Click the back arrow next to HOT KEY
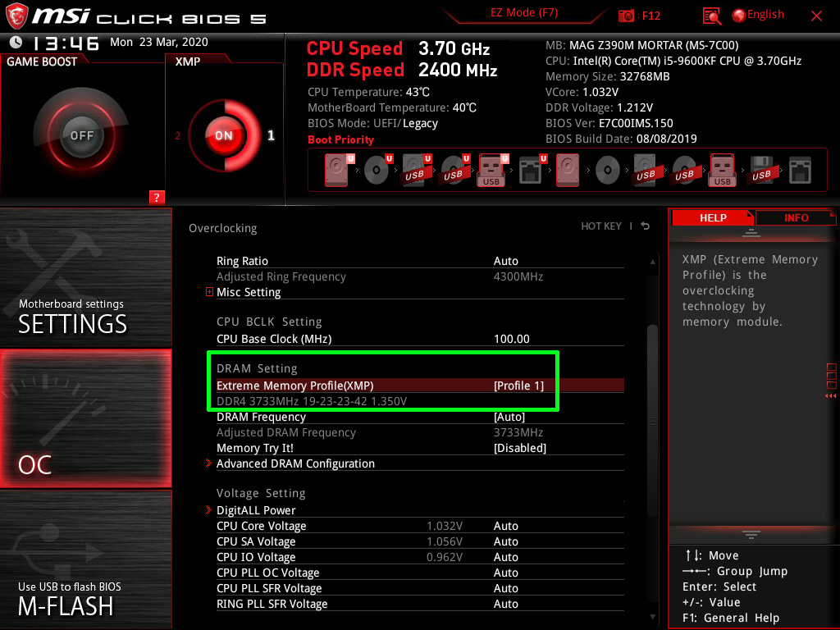840x630 pixels. pos(646,226)
